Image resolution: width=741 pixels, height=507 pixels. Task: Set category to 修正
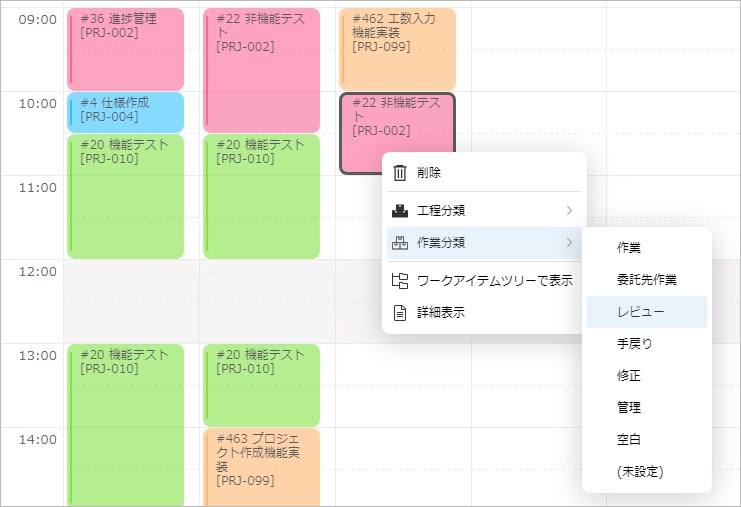coord(629,376)
